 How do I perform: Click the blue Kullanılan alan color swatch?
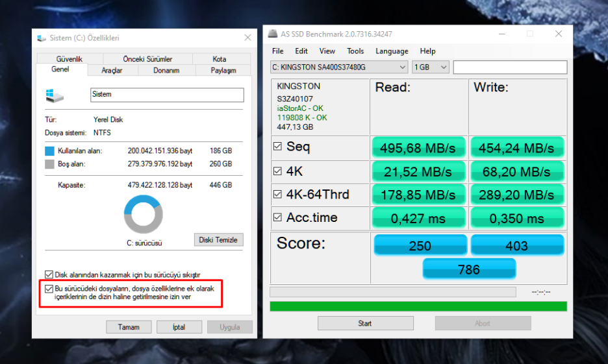(49, 151)
